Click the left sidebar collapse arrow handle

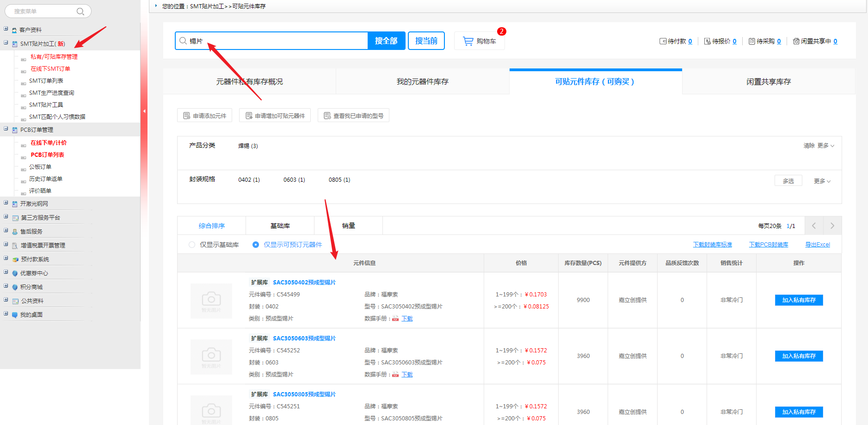[x=144, y=111]
